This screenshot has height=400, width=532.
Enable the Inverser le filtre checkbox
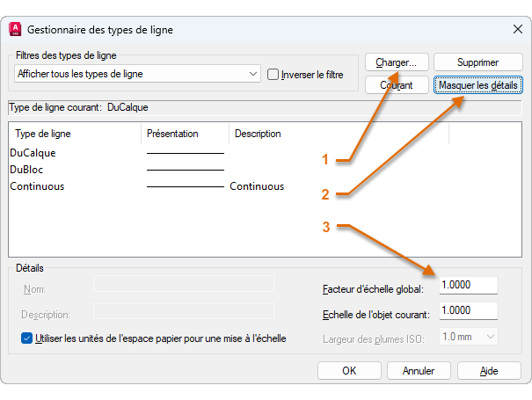pos(273,75)
